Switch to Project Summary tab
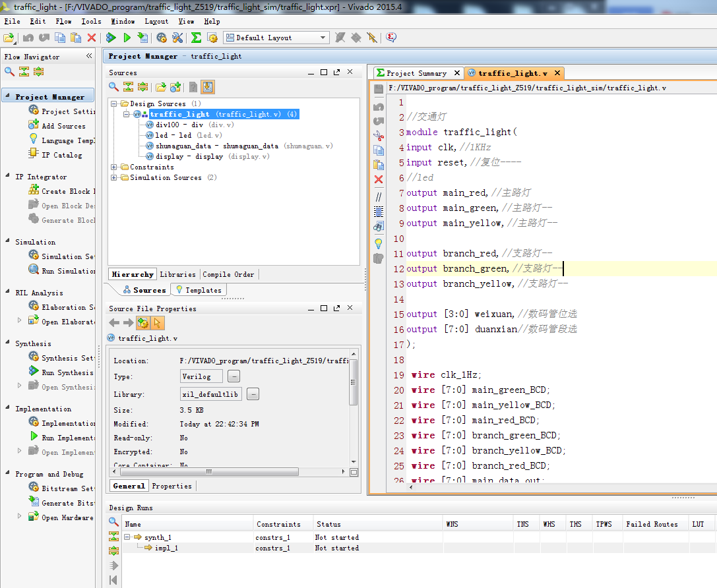717x588 pixels. [x=416, y=73]
